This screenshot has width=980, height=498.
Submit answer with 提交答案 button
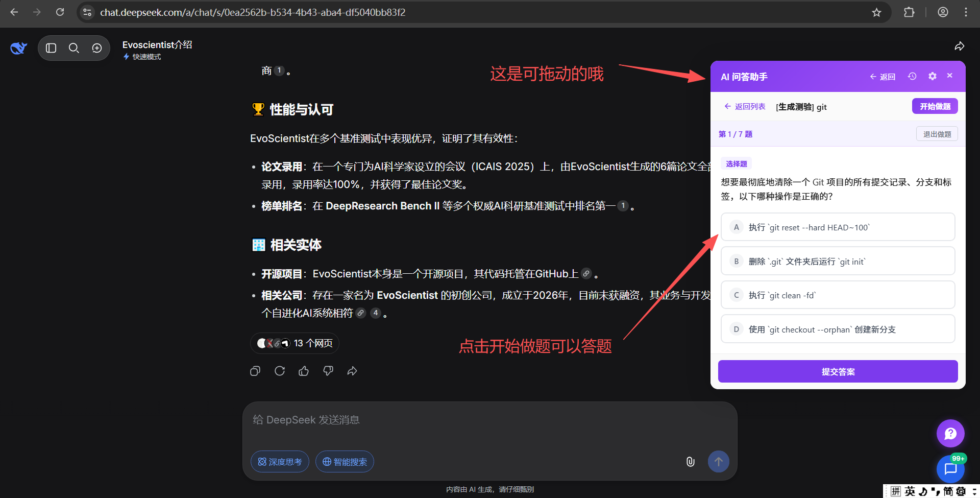pos(838,371)
